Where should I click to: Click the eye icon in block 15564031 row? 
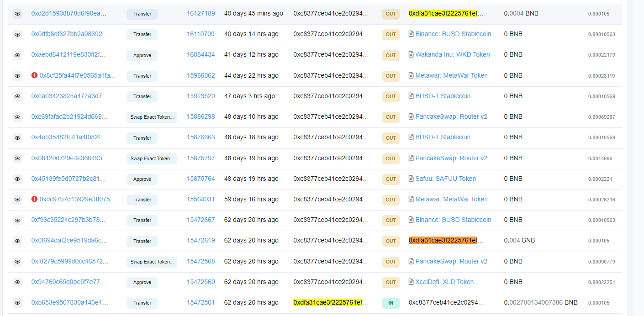17,200
